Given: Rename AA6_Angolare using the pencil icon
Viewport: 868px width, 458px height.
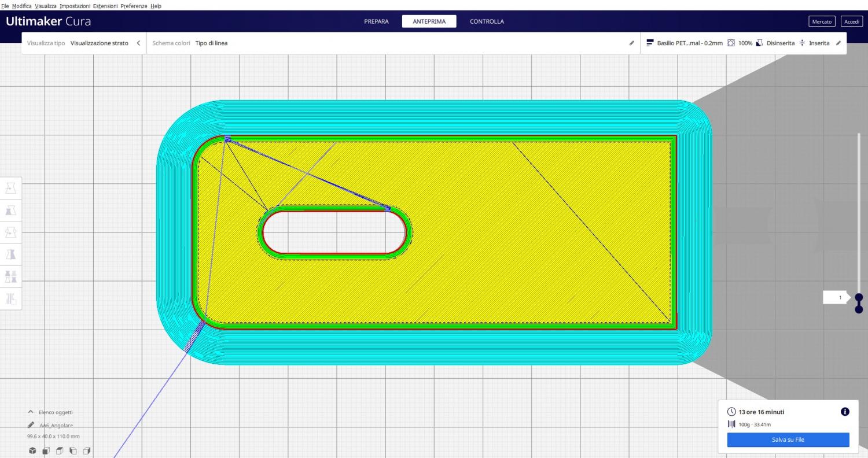Looking at the screenshot, I should pyautogui.click(x=31, y=425).
